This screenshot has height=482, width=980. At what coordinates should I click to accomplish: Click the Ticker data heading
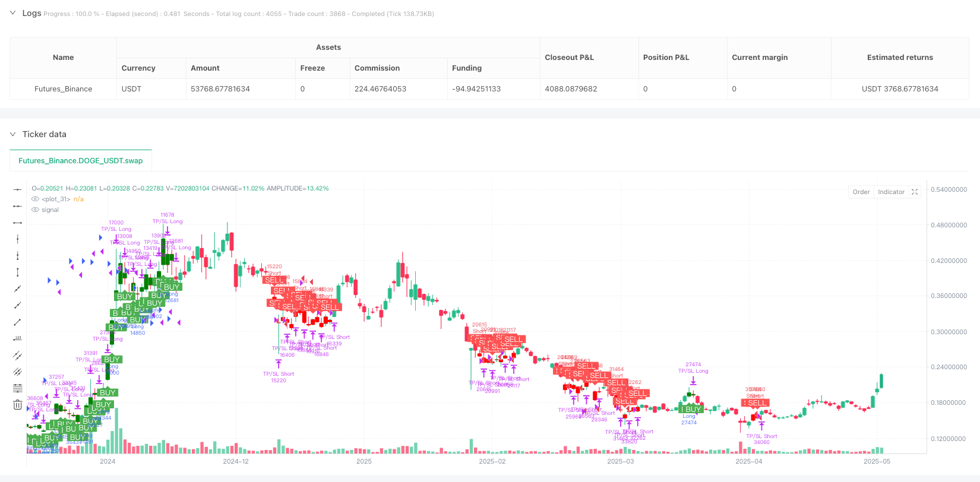(x=45, y=134)
